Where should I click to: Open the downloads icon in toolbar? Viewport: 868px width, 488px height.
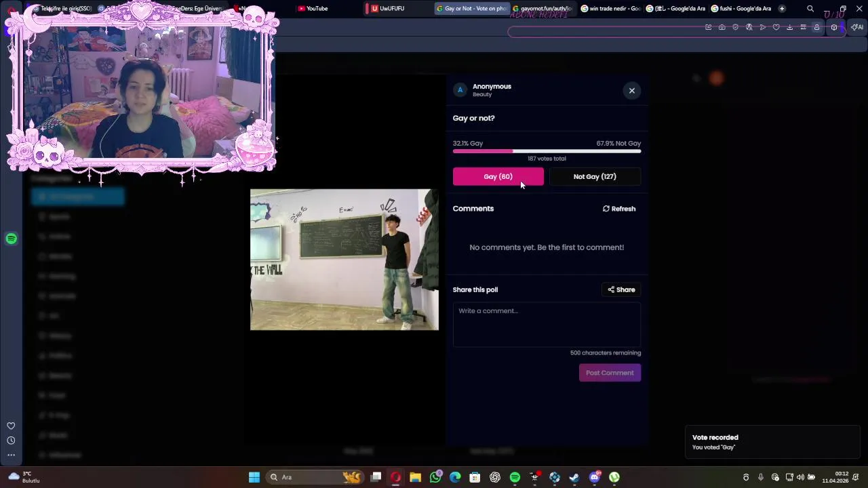tap(789, 27)
